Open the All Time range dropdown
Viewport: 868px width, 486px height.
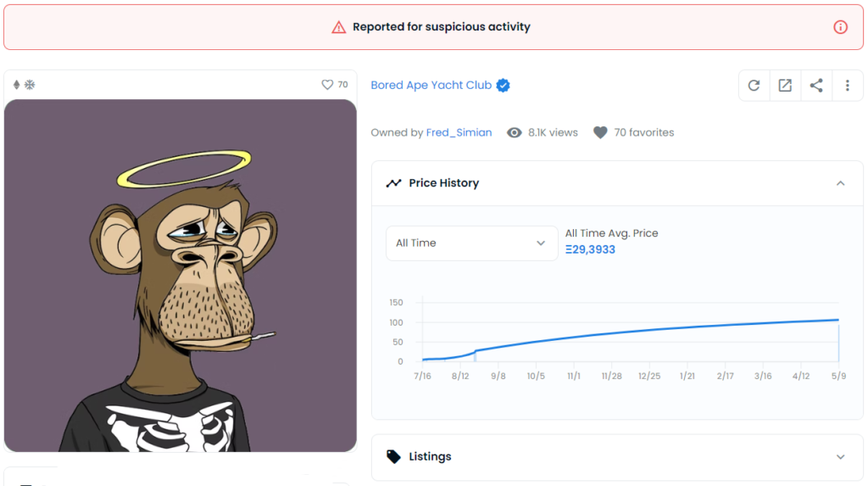[471, 243]
